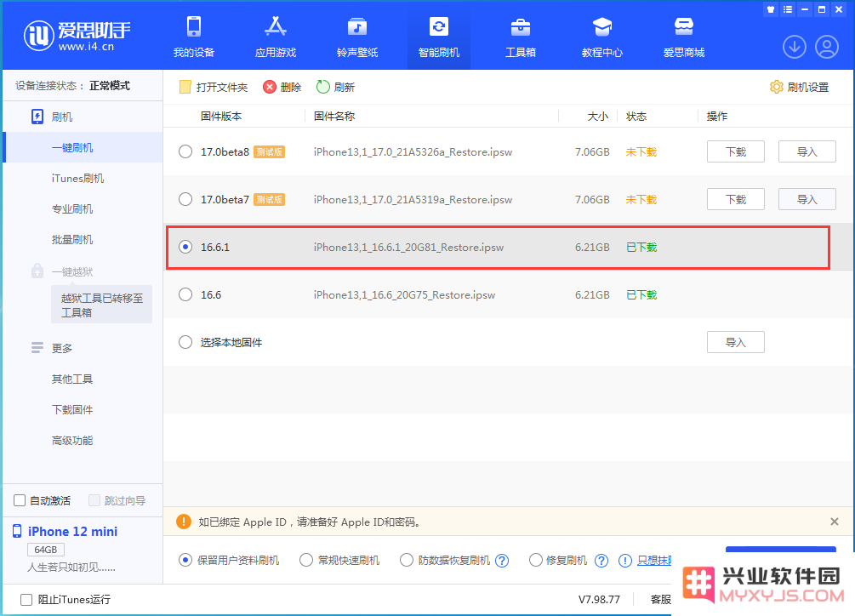The height and width of the screenshot is (616, 855).
Task: Click help icon next to 修复刷机
Action: (601, 561)
